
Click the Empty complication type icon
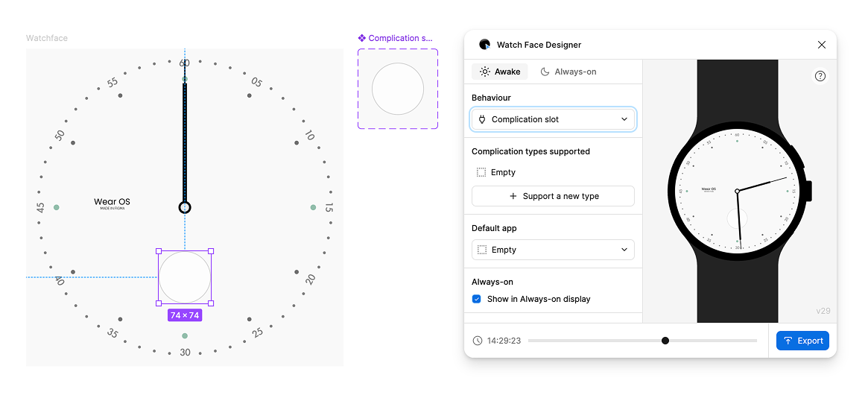pos(481,172)
